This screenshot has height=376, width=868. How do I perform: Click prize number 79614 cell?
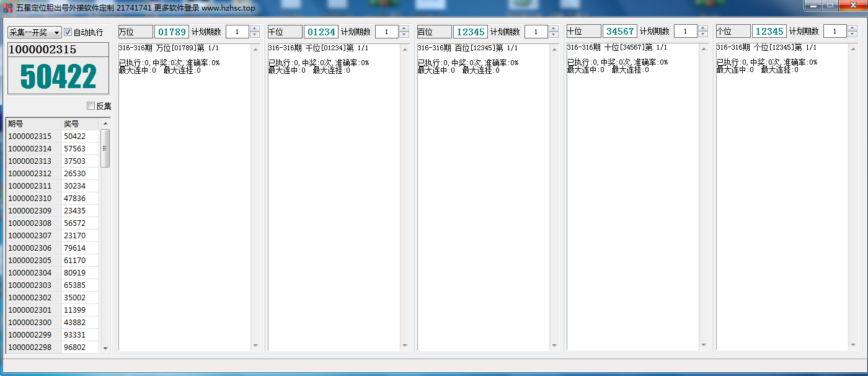tap(81, 248)
